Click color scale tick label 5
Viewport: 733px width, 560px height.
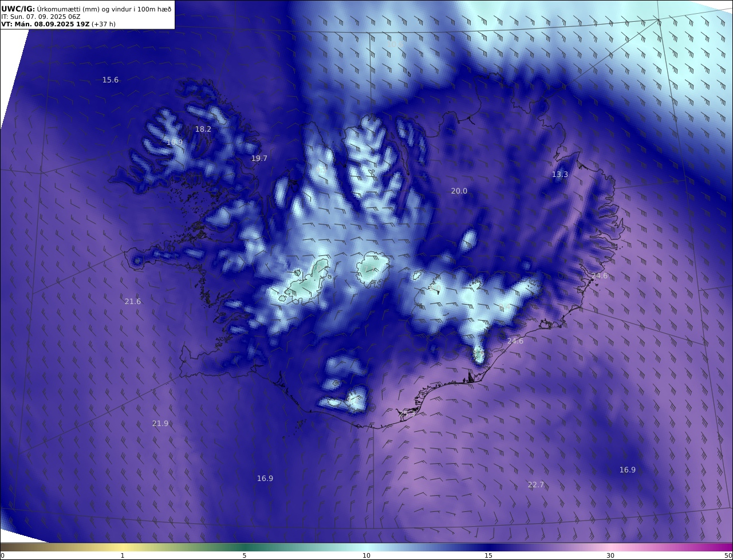(245, 556)
